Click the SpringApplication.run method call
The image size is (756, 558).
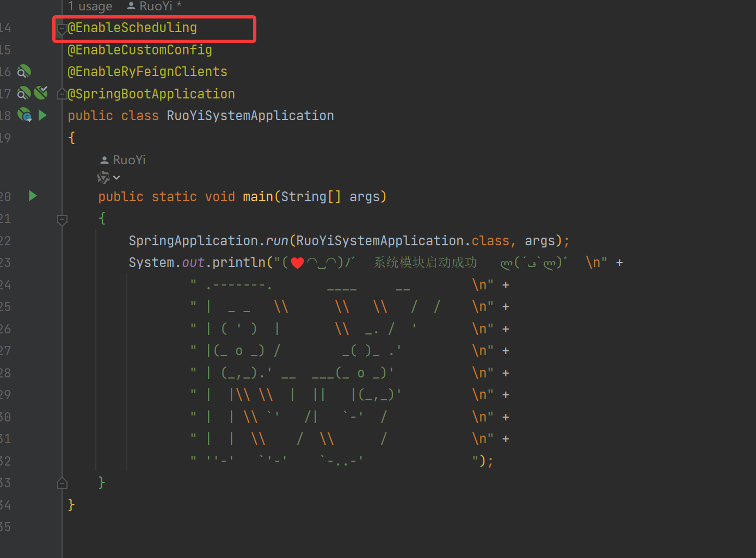click(x=277, y=241)
